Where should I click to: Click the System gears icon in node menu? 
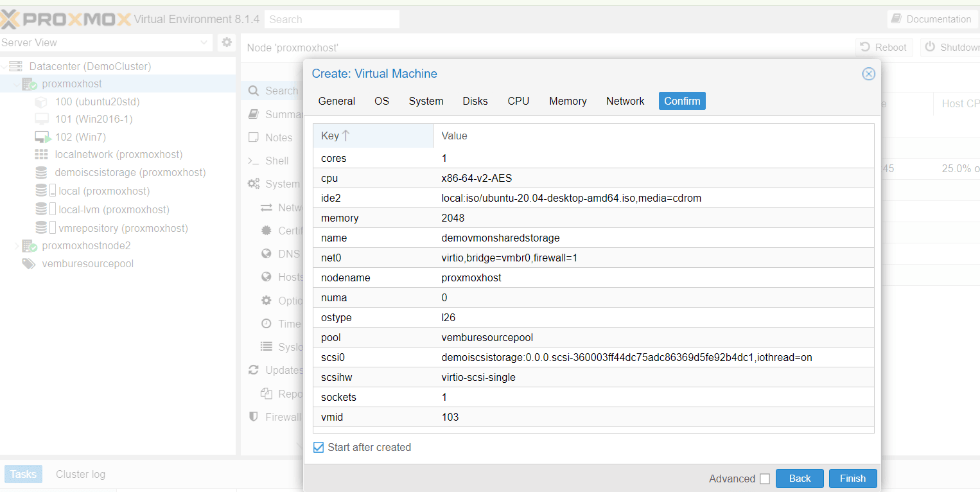pos(254,184)
